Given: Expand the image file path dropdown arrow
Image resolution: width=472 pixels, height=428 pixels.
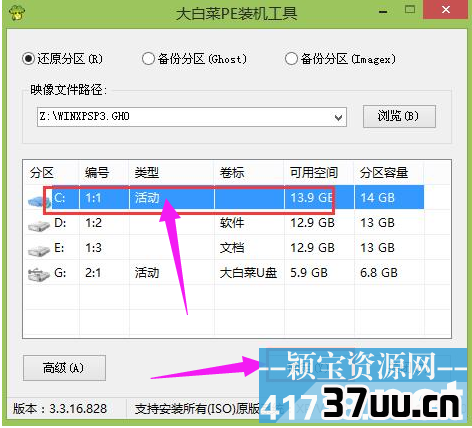Looking at the screenshot, I should (338, 117).
